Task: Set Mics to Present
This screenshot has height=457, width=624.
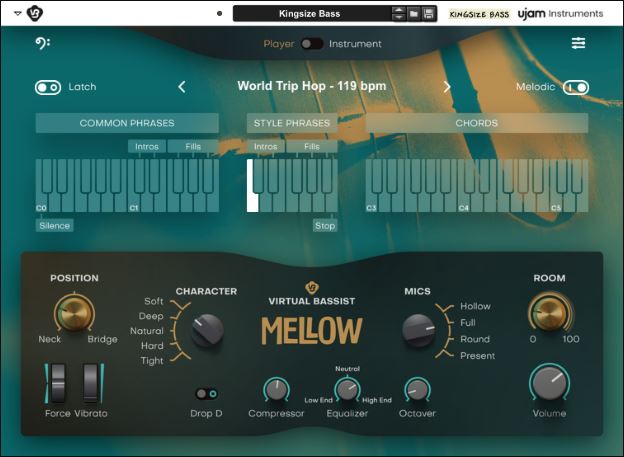Action: [x=478, y=355]
